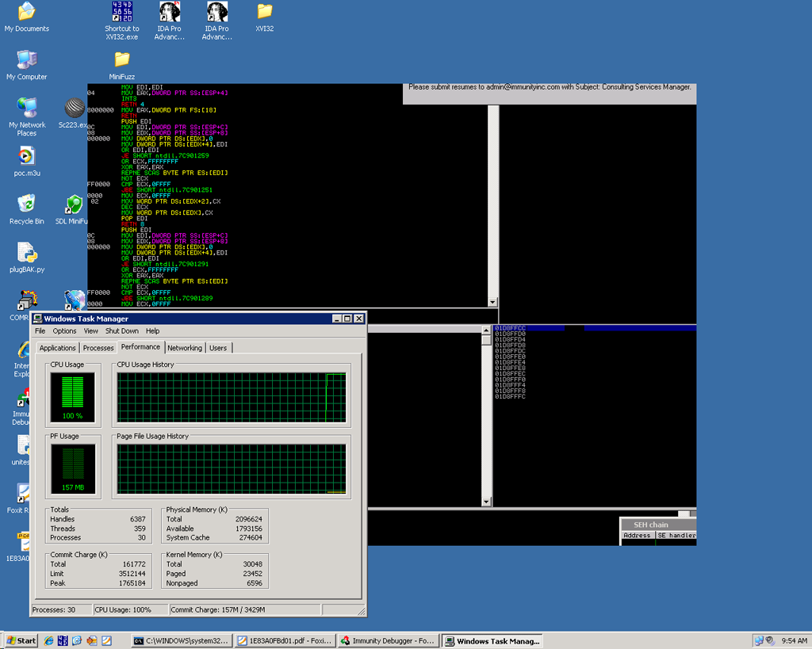812x649 pixels.
Task: Click status bar text 'Commit Charge: 157M / 3429M'
Action: [x=218, y=609]
